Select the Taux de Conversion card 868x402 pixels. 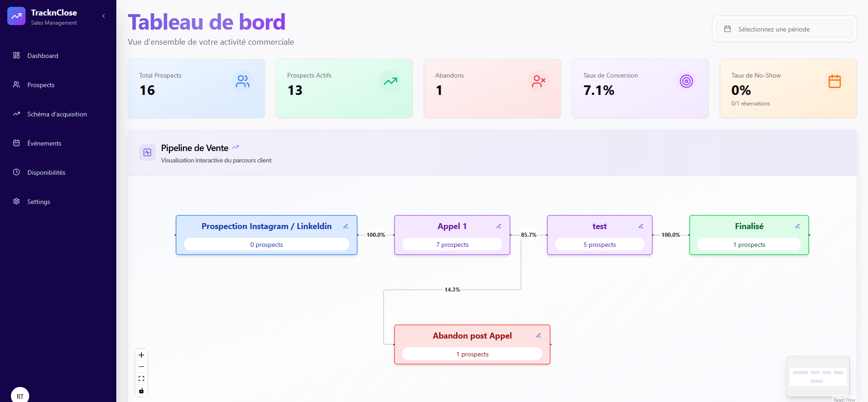coord(640,89)
